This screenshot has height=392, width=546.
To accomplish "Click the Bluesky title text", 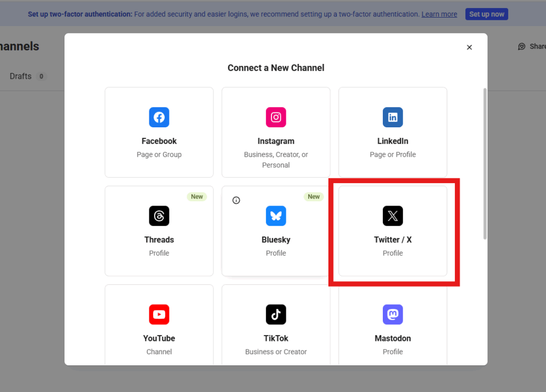I will click(x=276, y=240).
